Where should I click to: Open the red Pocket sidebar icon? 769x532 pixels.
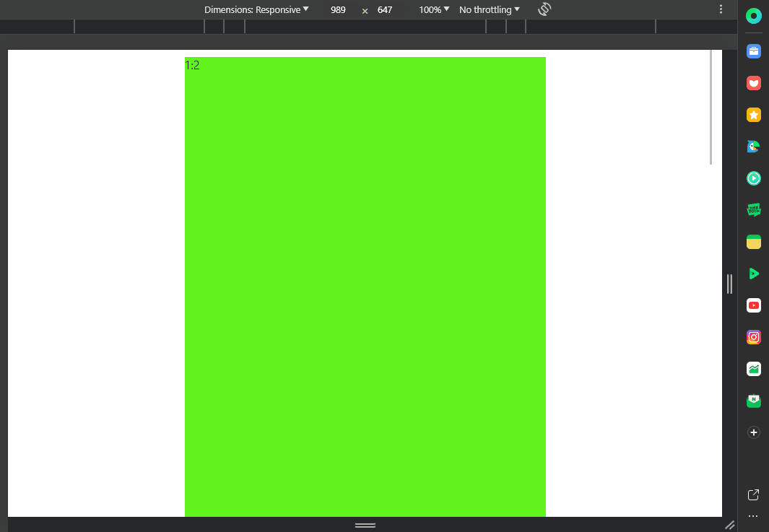753,83
